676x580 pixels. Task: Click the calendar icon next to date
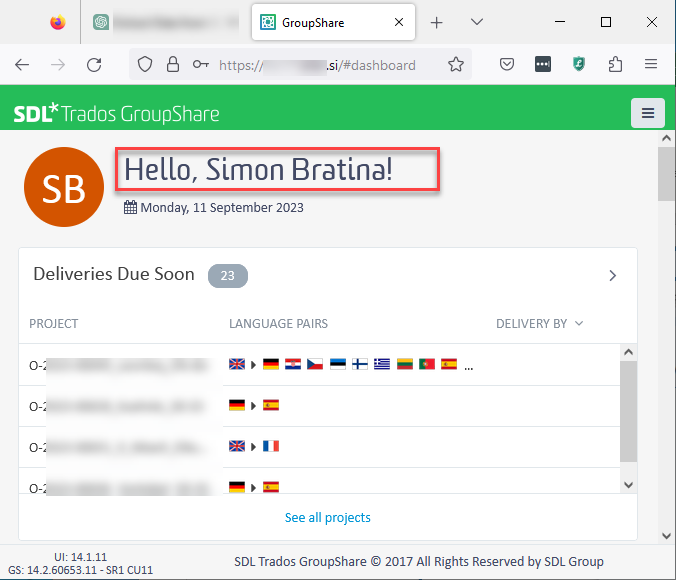(130, 207)
